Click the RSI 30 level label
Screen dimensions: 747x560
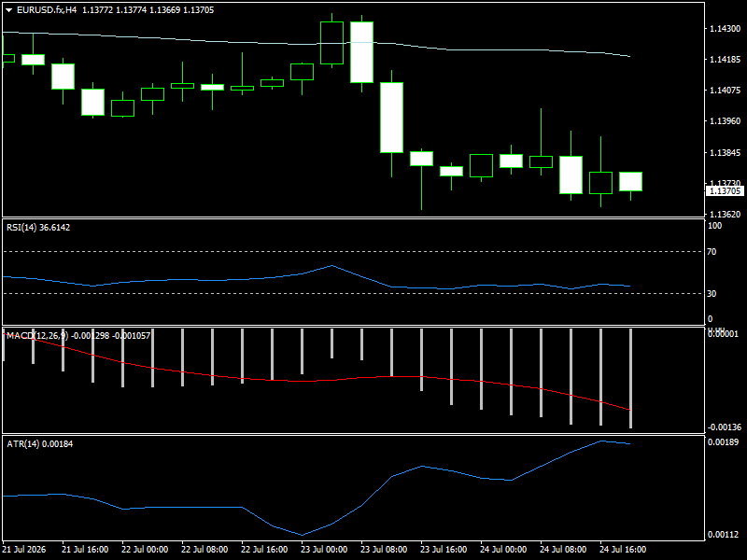(x=712, y=294)
